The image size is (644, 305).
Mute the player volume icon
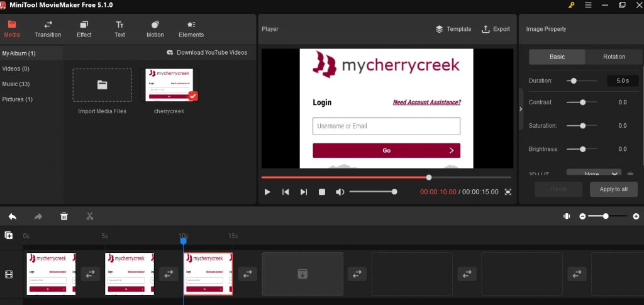point(340,192)
